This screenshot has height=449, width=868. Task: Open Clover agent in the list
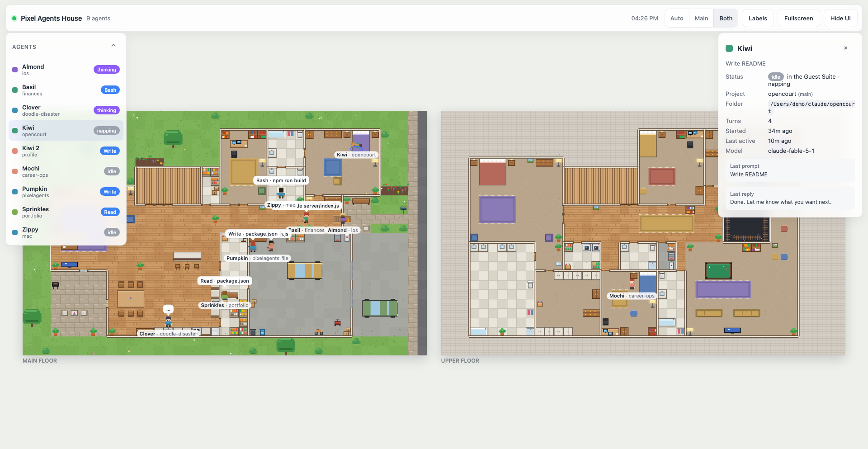click(x=66, y=110)
